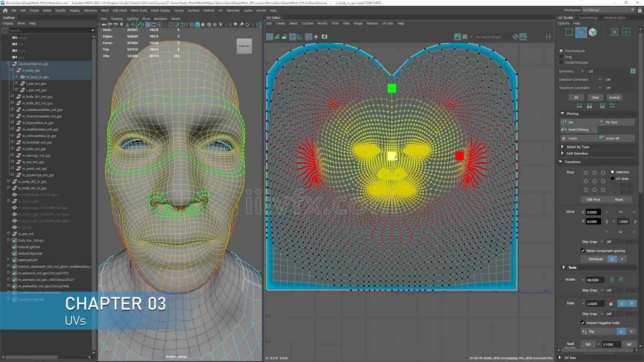Screen dimensions: 644x362
Task: Click the All selection button
Action: point(576,97)
